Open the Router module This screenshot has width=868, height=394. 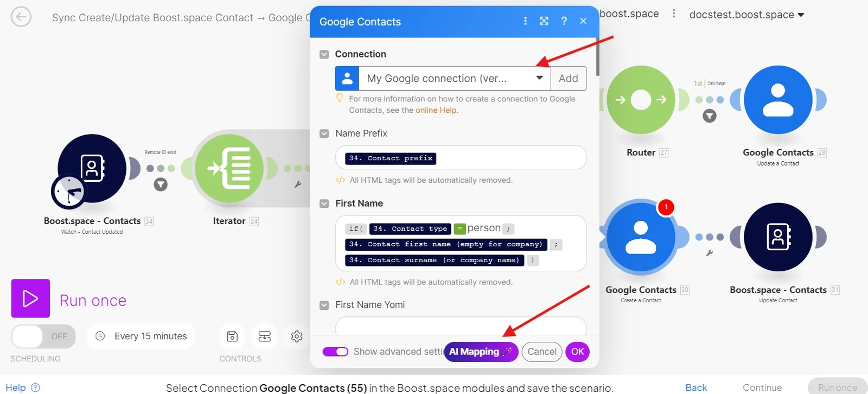(641, 100)
